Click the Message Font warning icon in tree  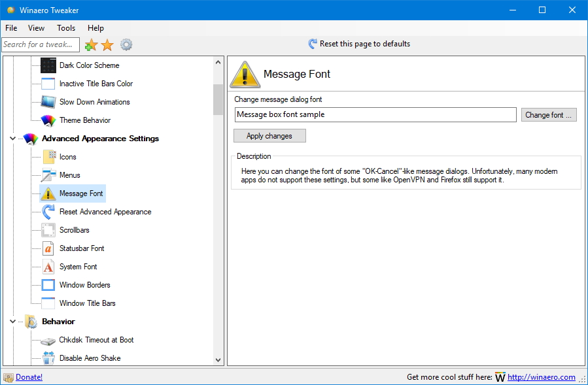(x=48, y=193)
